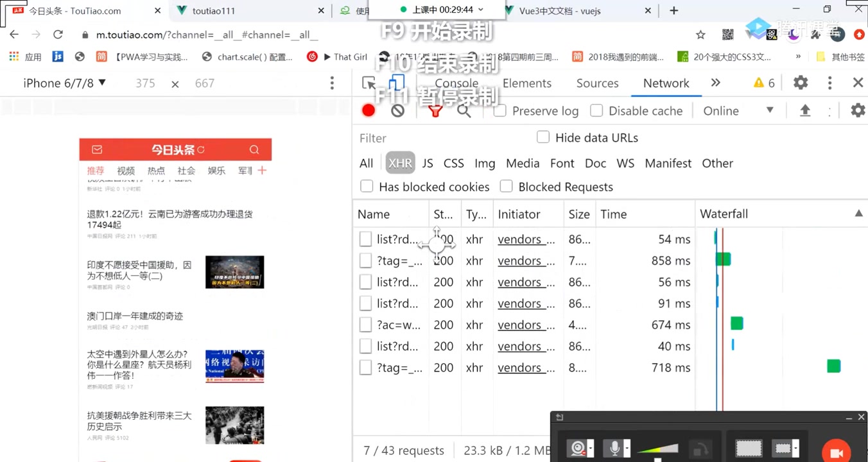Open 退款1.22亿元 云南 news headline
The image size is (868, 462).
click(x=169, y=219)
